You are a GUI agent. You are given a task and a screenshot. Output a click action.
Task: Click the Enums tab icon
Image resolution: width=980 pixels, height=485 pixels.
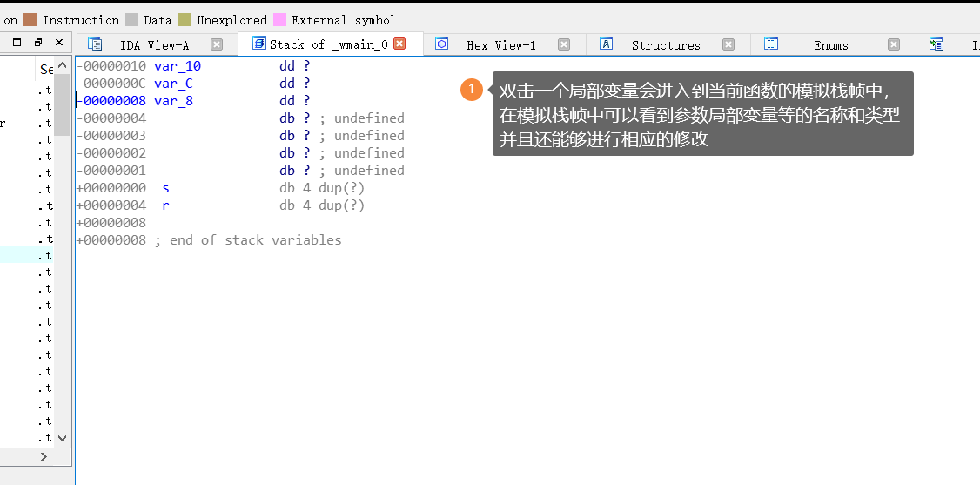pos(771,44)
